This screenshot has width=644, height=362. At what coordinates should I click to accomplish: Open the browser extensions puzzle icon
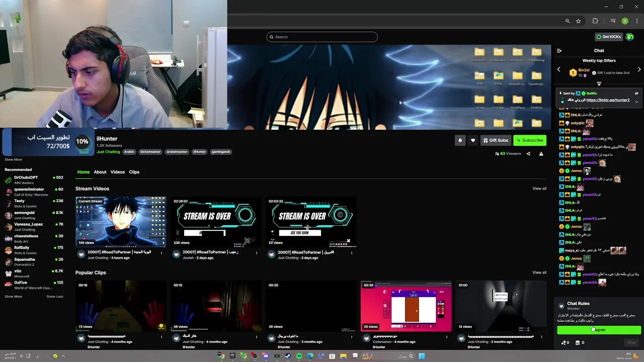pyautogui.click(x=595, y=21)
